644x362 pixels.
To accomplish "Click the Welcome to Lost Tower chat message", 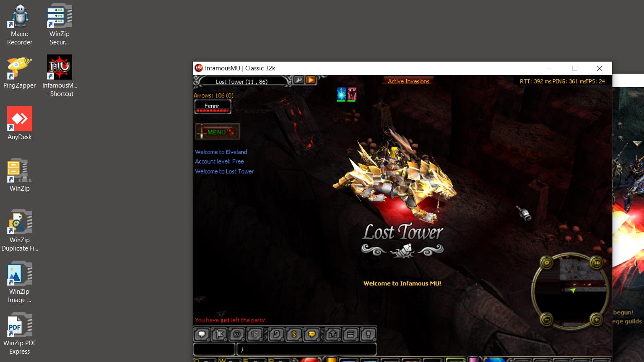I will [224, 171].
